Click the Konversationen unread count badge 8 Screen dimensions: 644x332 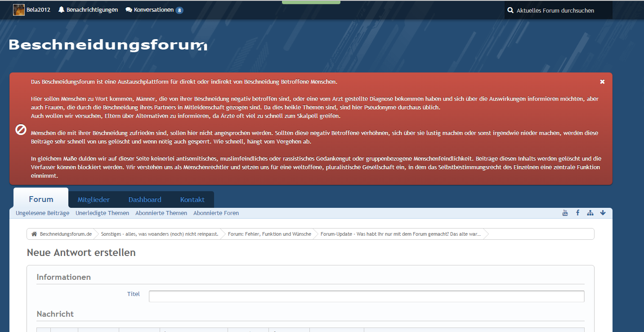point(179,10)
